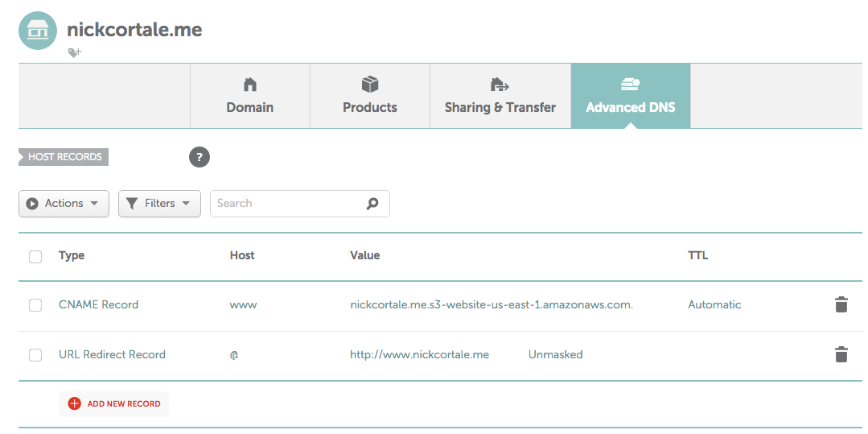The width and height of the screenshot is (868, 434).
Task: Check the URL Redirect Record row checkbox
Action: click(x=35, y=355)
